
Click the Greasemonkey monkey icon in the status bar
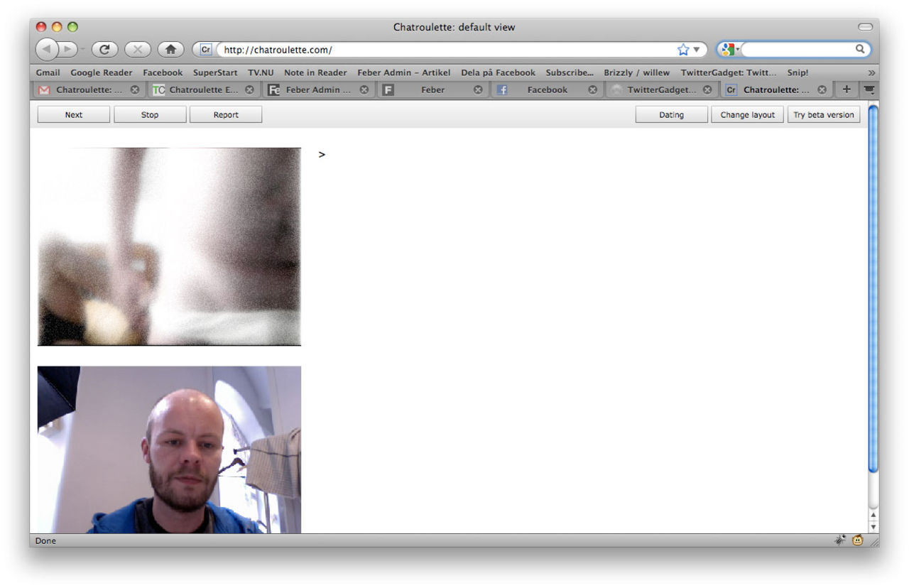click(x=858, y=540)
